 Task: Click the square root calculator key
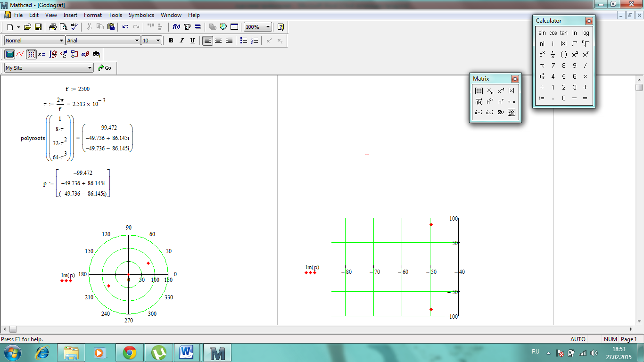pos(575,44)
